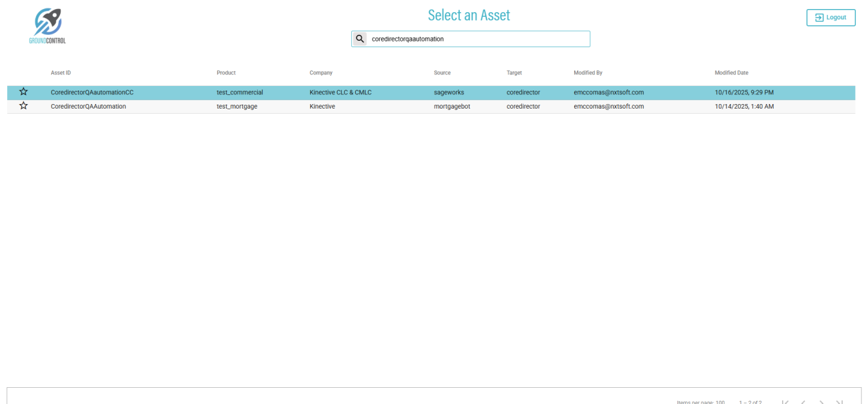This screenshot has width=868, height=404.
Task: Click the test_mortgage product cell
Action: click(x=237, y=106)
